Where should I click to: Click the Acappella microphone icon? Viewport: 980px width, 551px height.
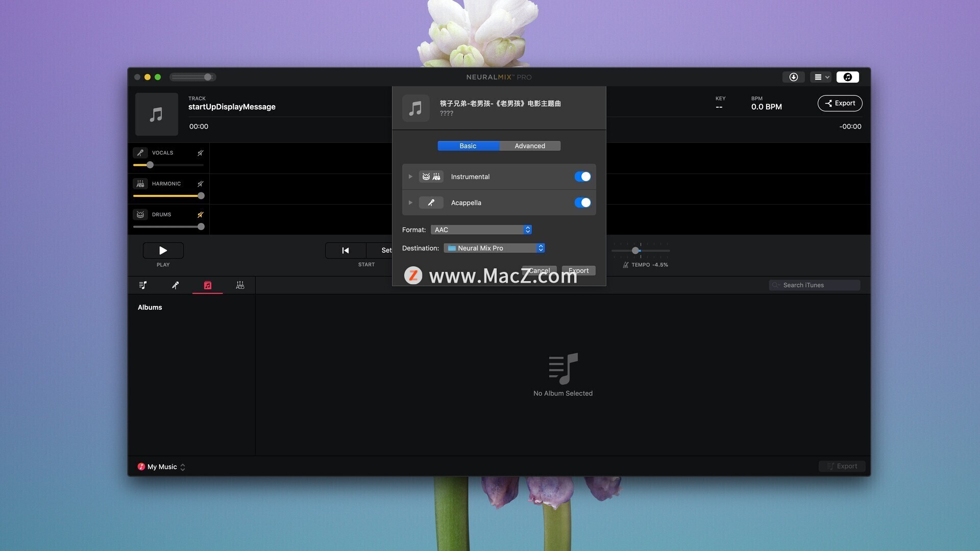[431, 203]
